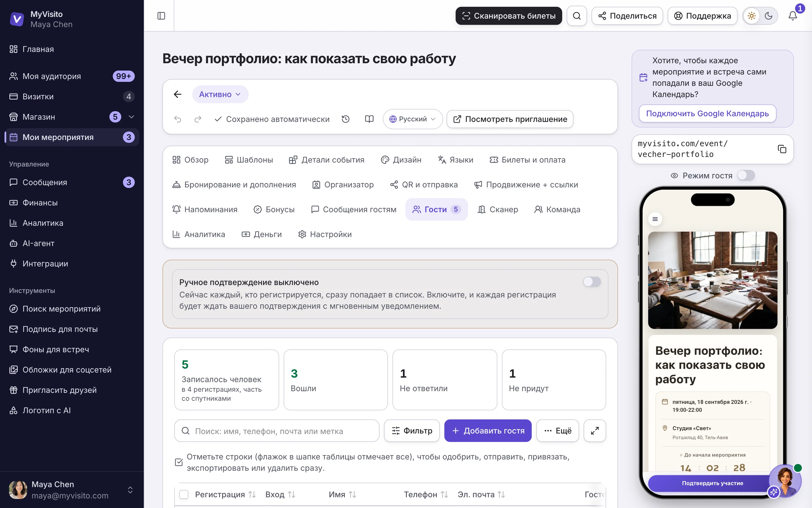Screen dimensions: 812x508
Task: Open Логотип с AI tool
Action: 72,410
